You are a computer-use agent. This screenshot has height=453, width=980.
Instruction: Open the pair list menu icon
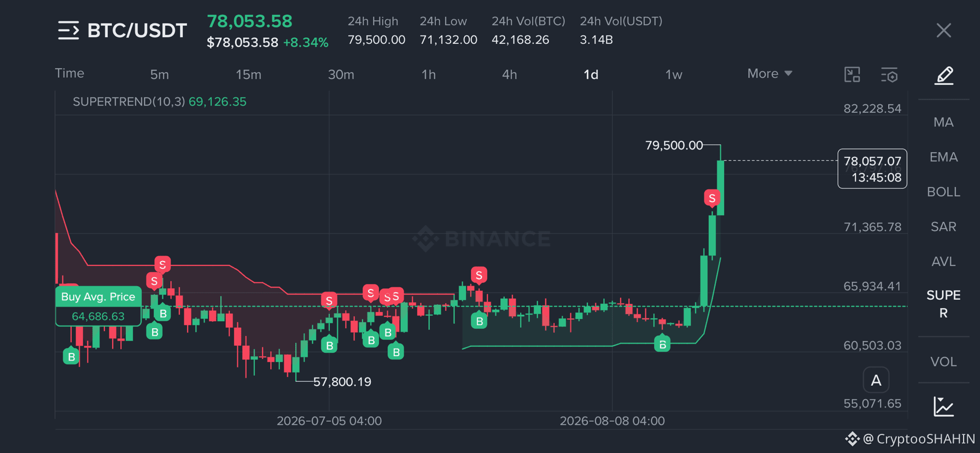68,31
